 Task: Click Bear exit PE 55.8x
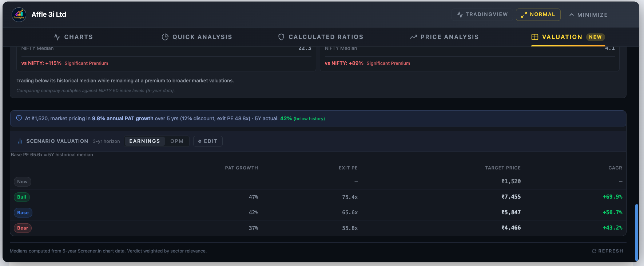[350, 228]
